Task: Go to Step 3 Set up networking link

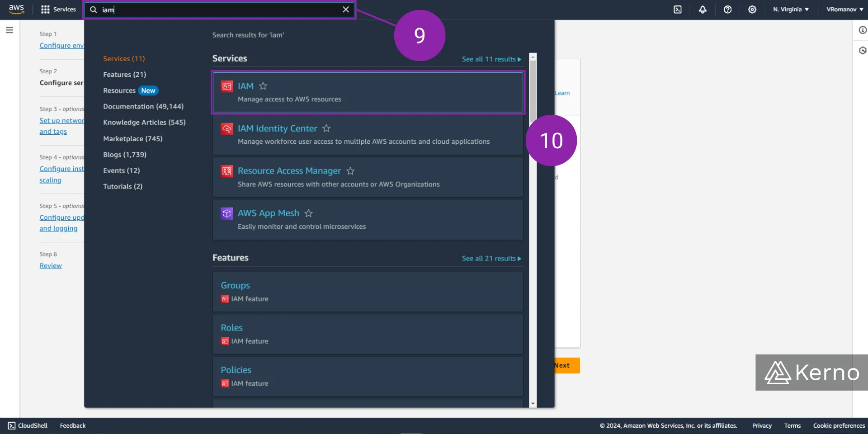Action: [61, 126]
